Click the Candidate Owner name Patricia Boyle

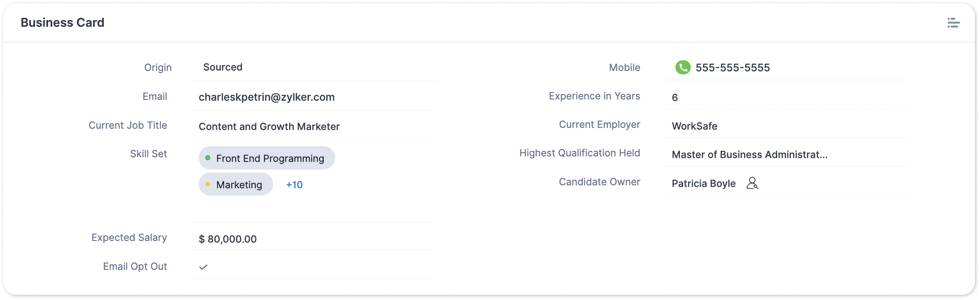pos(704,184)
